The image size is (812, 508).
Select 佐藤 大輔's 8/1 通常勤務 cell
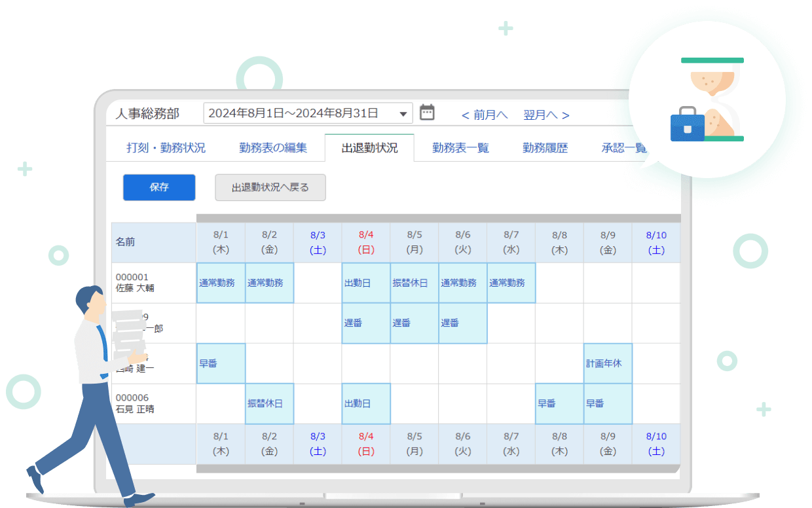pos(221,283)
